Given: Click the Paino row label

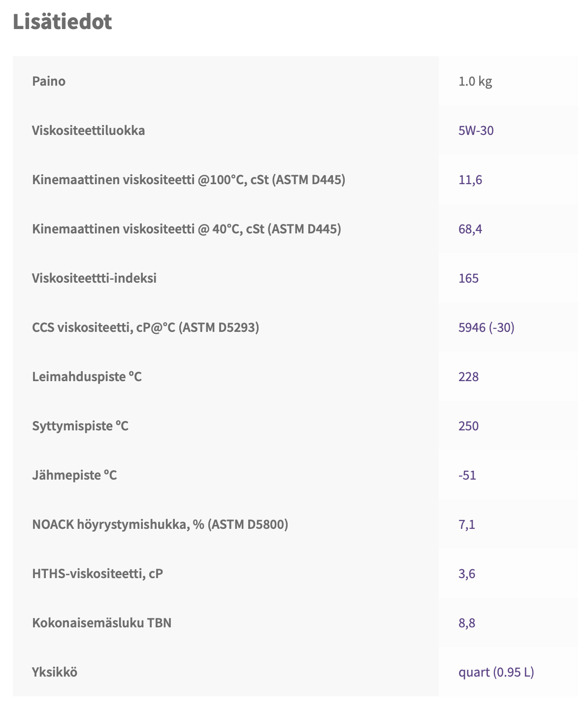Looking at the screenshot, I should click(x=49, y=81).
